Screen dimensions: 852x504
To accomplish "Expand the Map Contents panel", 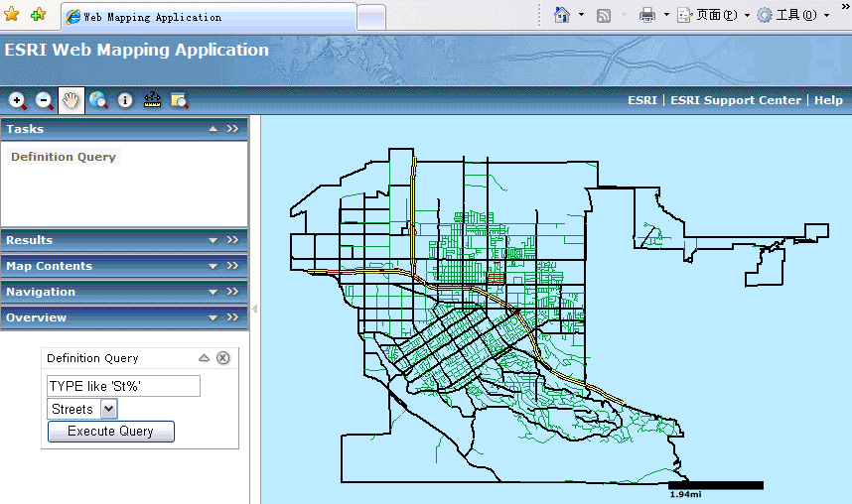I will point(213,266).
